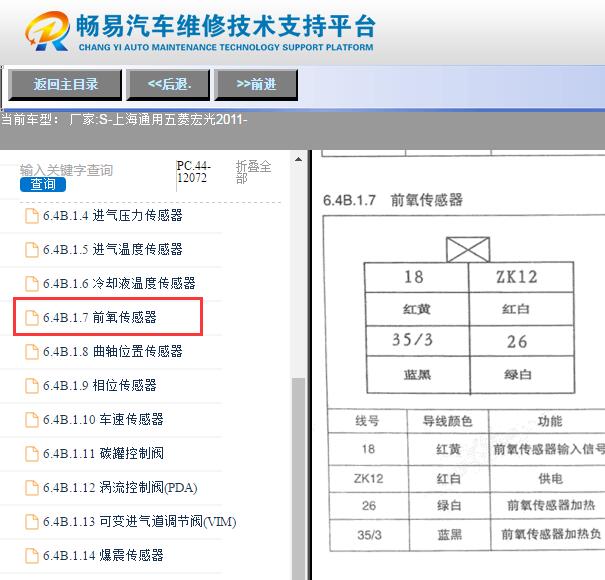Click document icon beside 爆震传感器
Image resolution: width=605 pixels, height=580 pixels.
(x=32, y=555)
